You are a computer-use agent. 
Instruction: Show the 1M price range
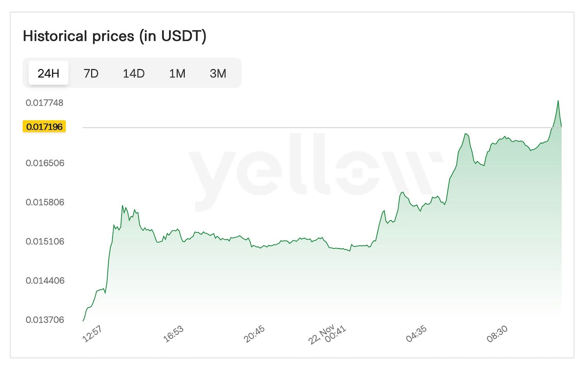point(177,73)
